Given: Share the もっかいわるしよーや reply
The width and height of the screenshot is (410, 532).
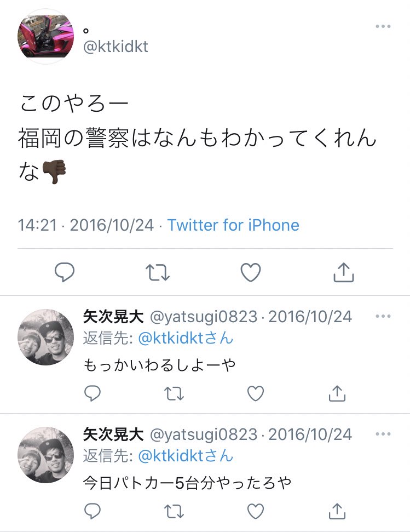Looking at the screenshot, I should tap(337, 393).
